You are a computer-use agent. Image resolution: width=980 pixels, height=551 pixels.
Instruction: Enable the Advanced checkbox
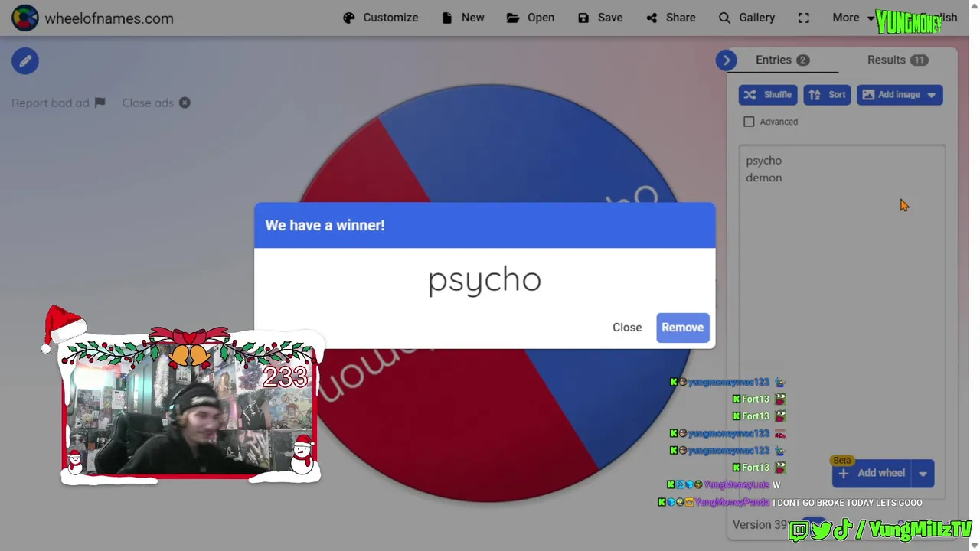(749, 122)
